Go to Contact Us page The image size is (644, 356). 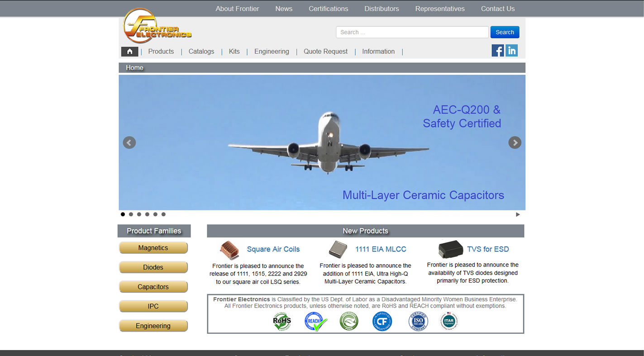tap(497, 9)
